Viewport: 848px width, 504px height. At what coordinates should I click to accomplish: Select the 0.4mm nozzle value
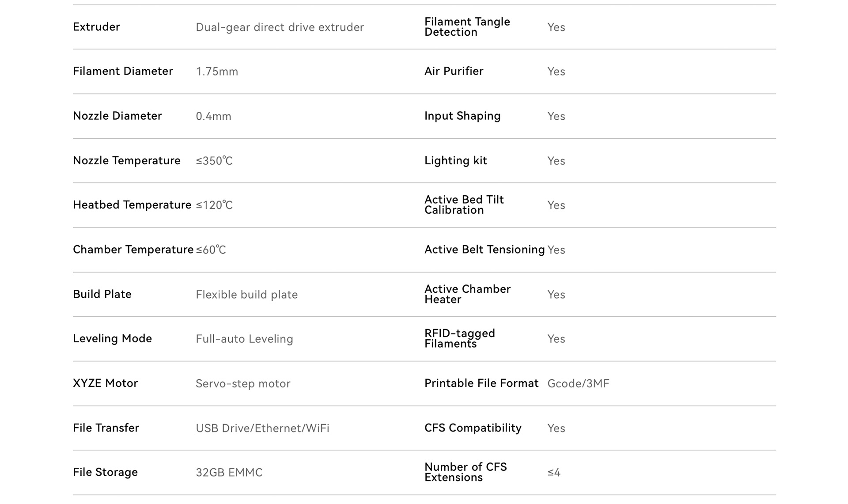pos(213,116)
